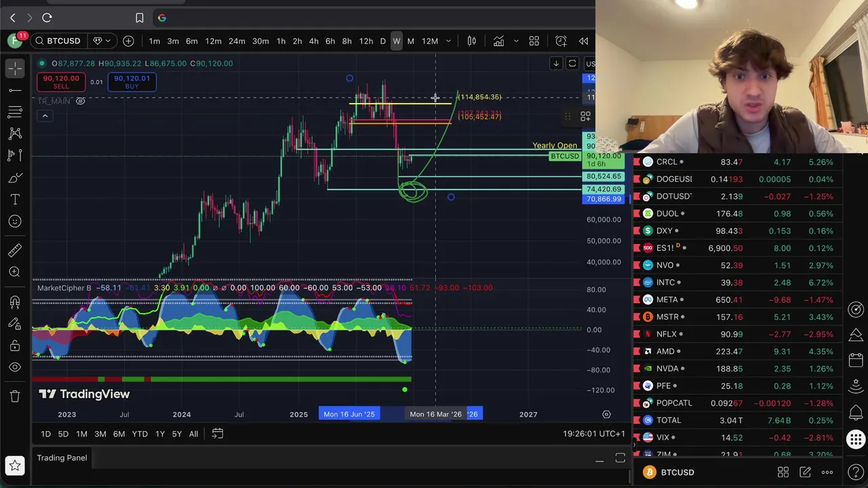The height and width of the screenshot is (488, 868).
Task: Switch to the W weekly timeframe
Action: click(x=397, y=41)
